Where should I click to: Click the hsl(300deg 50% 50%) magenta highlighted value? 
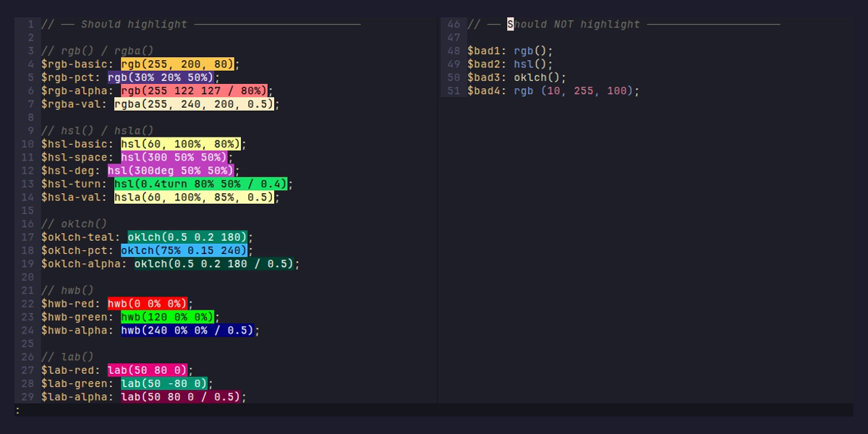click(x=171, y=171)
